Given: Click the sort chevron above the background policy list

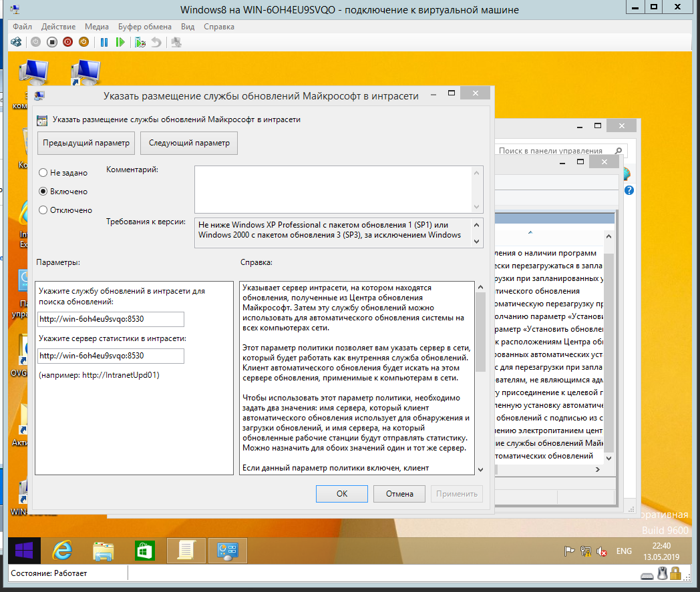Looking at the screenshot, I should pos(530,232).
